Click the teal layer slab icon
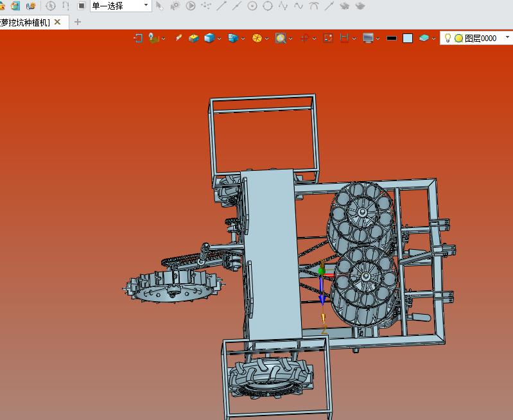The image size is (513, 420). pos(424,39)
